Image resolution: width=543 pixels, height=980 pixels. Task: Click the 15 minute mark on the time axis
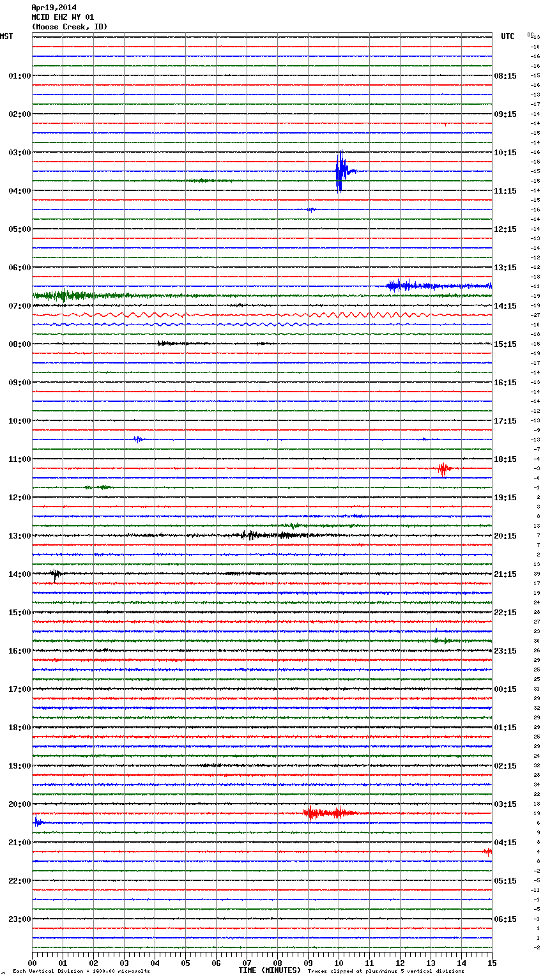(492, 963)
